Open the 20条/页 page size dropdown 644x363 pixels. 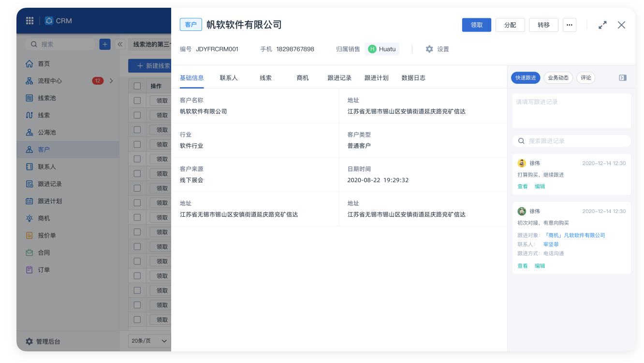(x=149, y=341)
